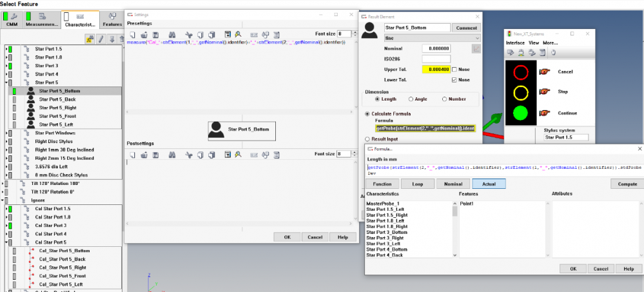Switch to the CMM tab
Screen dimensions: 644x292
(x=12, y=19)
